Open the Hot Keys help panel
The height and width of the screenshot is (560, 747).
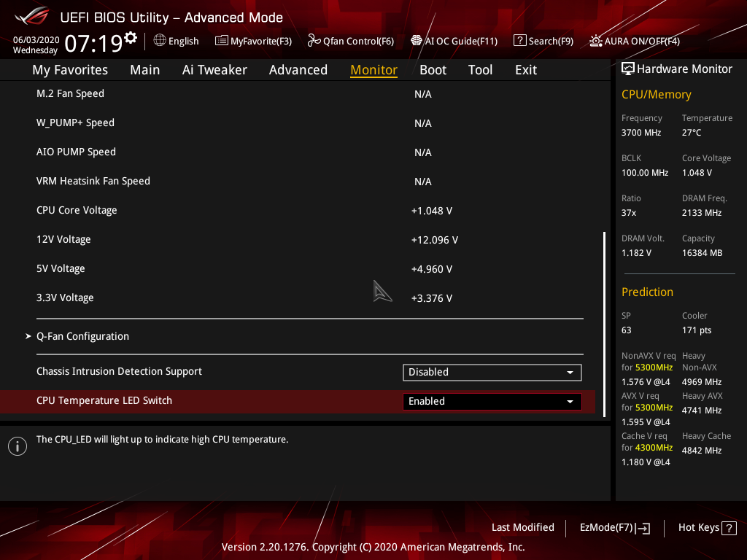[x=706, y=527]
